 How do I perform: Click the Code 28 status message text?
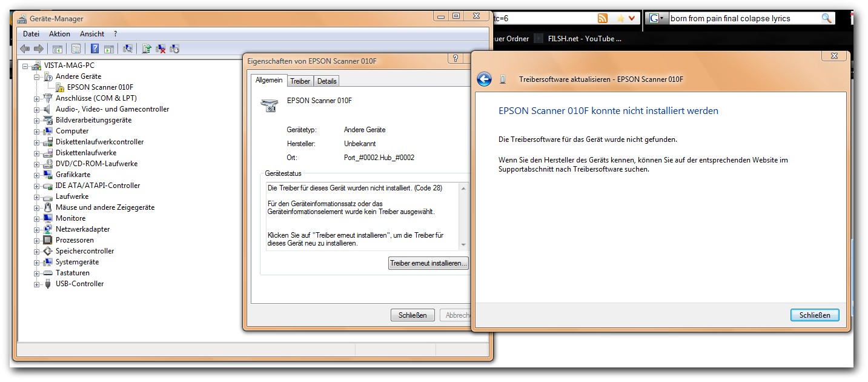click(x=355, y=188)
